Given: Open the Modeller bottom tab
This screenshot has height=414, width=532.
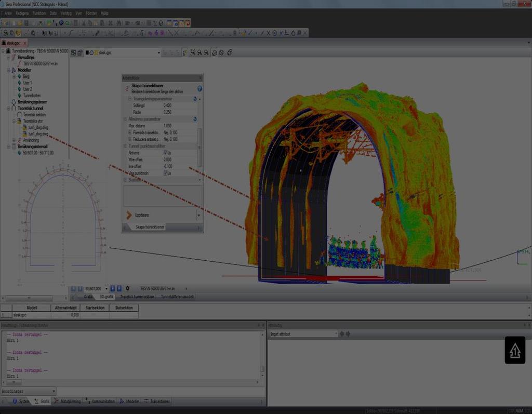Looking at the screenshot, I should pyautogui.click(x=129, y=401).
